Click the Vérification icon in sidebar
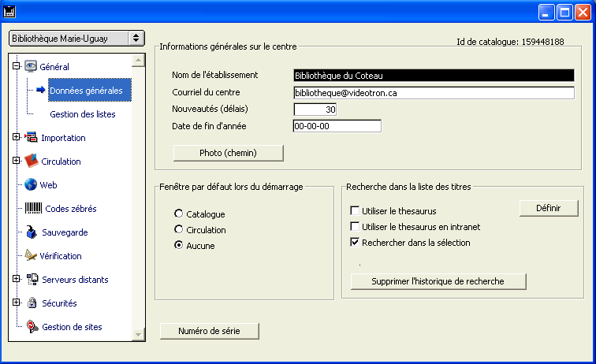This screenshot has height=364, width=596. (32, 256)
